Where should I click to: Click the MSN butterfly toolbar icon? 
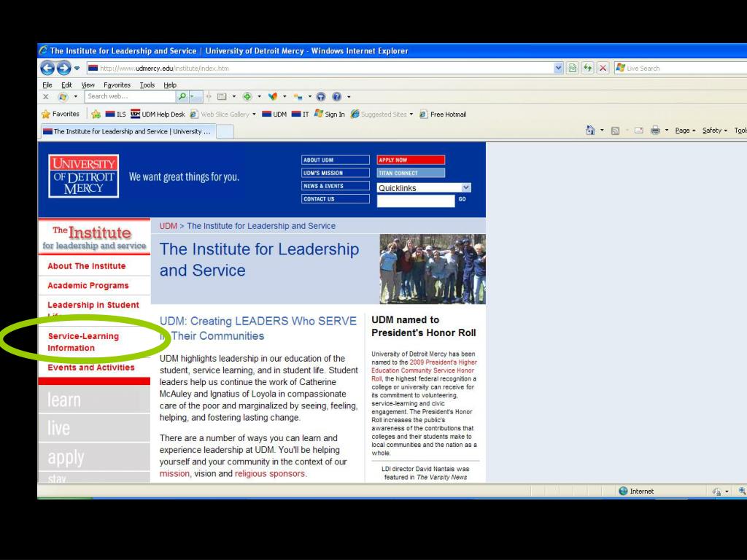coord(273,97)
